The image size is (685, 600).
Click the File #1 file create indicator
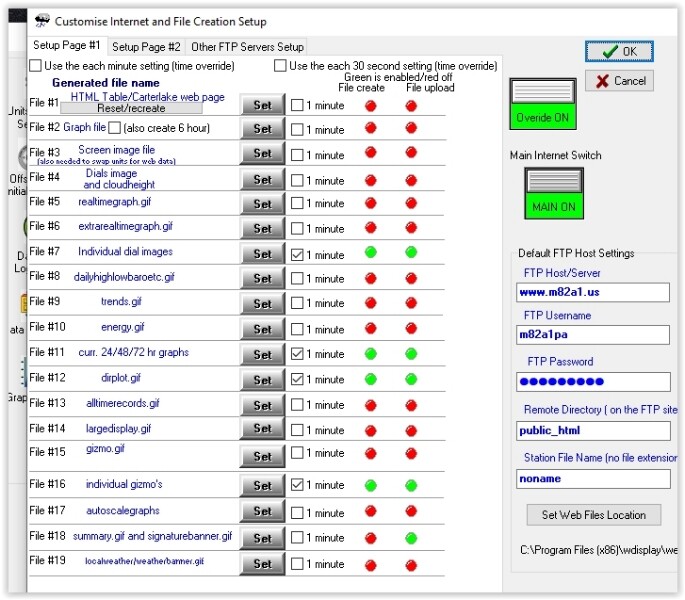[370, 106]
